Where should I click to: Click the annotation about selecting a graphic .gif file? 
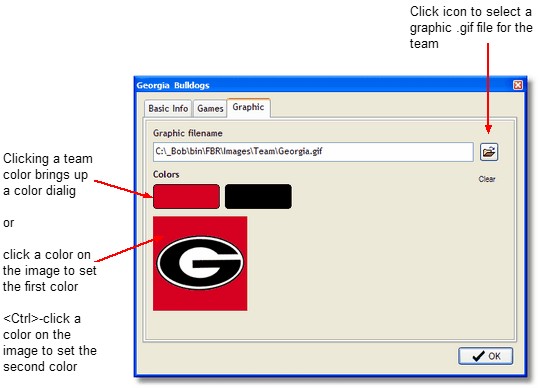471,28
